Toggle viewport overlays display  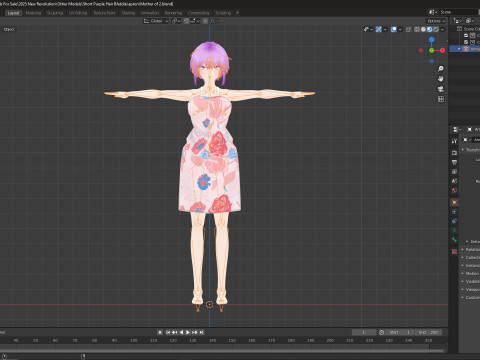pyautogui.click(x=395, y=29)
